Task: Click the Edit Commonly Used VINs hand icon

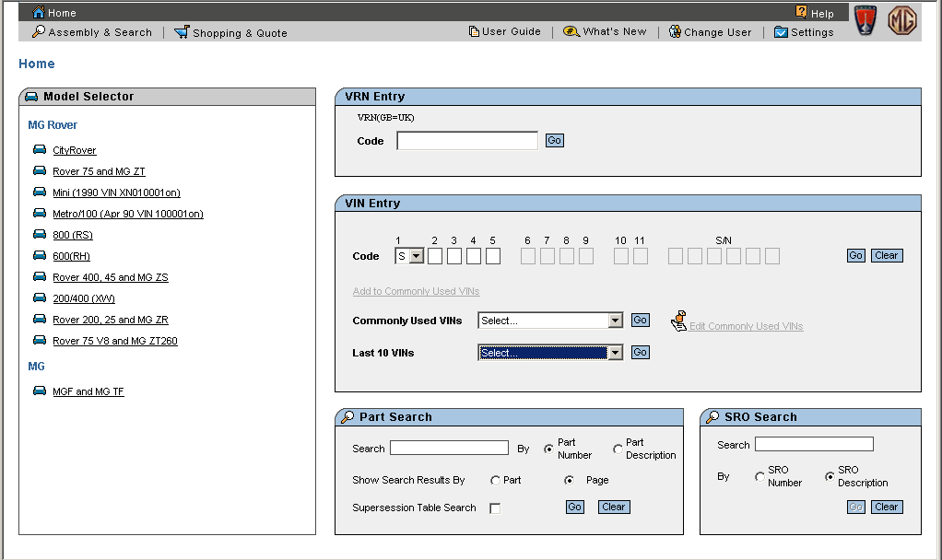Action: pos(679,321)
